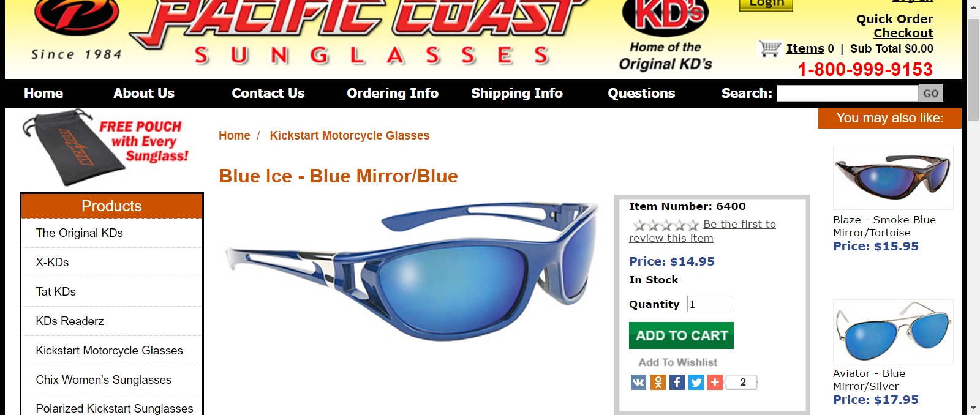The width and height of the screenshot is (980, 415).
Task: Share product on Facebook icon
Action: tap(677, 383)
